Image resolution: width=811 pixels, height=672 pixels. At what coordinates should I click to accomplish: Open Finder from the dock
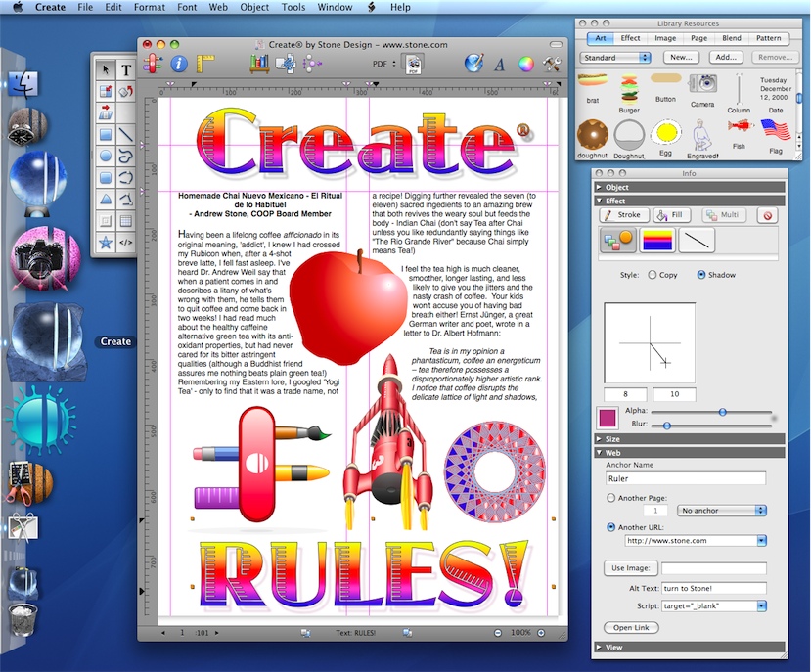pyautogui.click(x=23, y=84)
